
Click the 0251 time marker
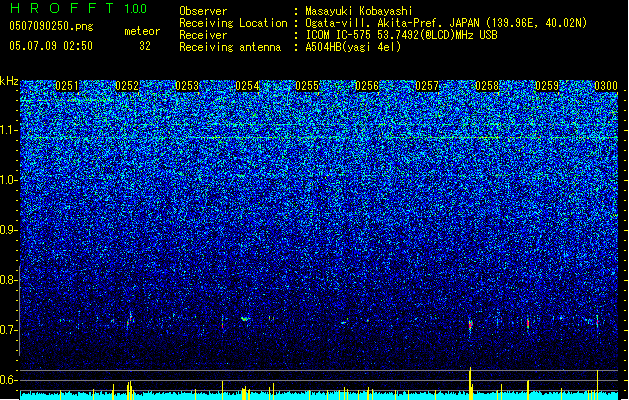[67, 86]
